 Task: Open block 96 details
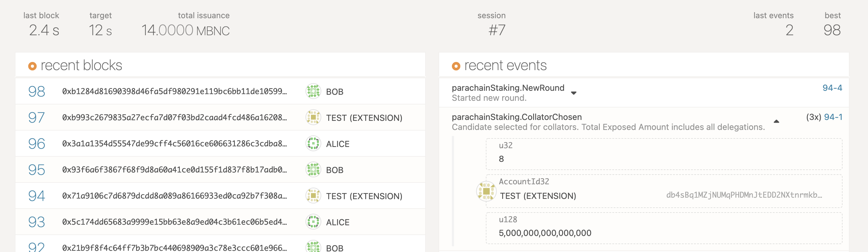(x=36, y=144)
